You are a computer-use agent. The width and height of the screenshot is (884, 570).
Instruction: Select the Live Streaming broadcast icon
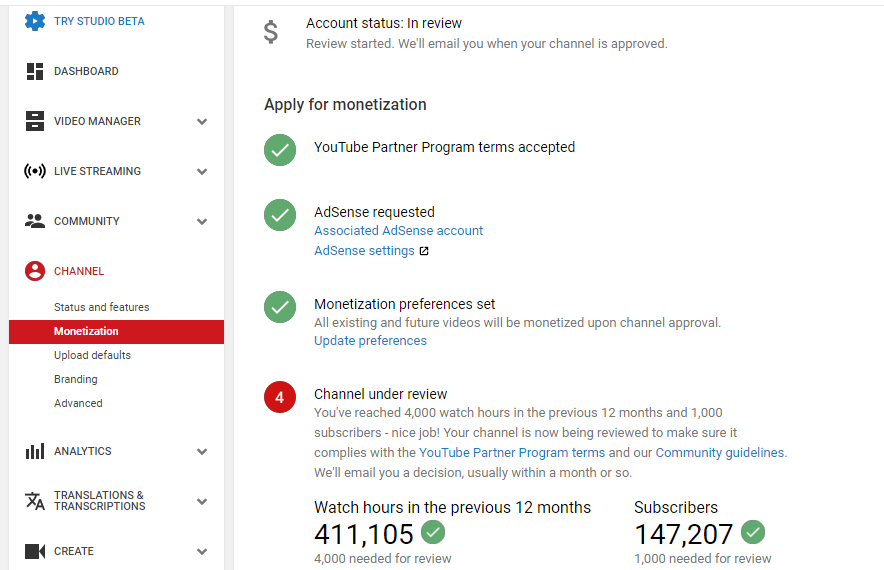[34, 171]
